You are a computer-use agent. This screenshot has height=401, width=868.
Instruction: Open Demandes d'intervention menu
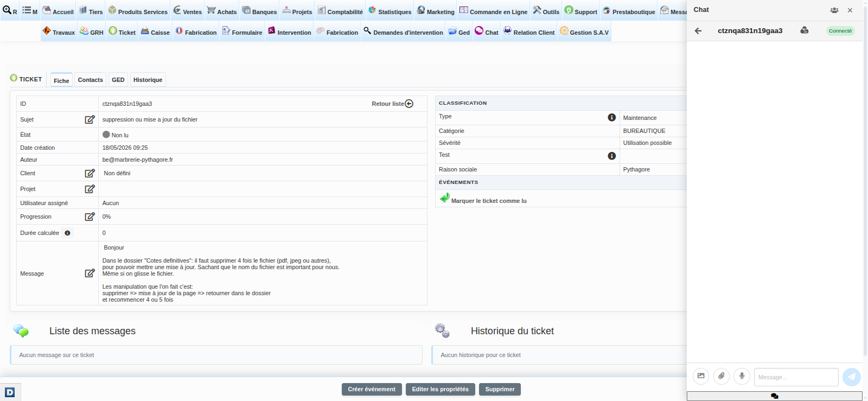(x=403, y=31)
